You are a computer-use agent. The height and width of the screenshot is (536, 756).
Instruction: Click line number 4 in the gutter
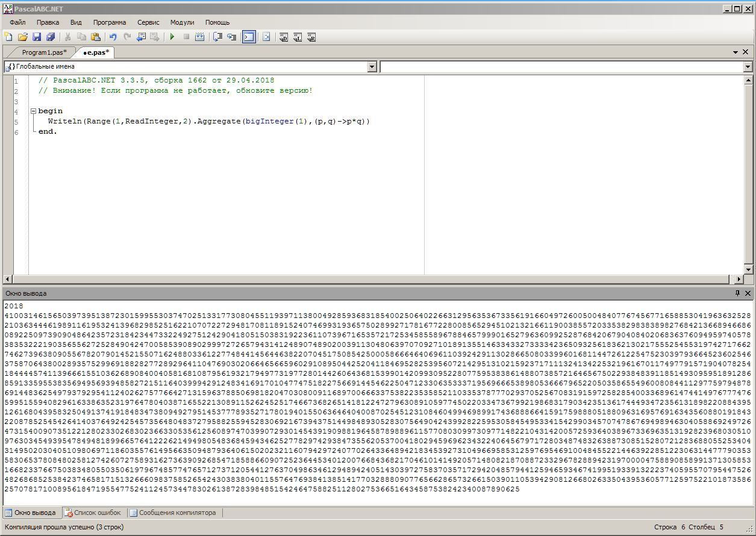click(16, 111)
